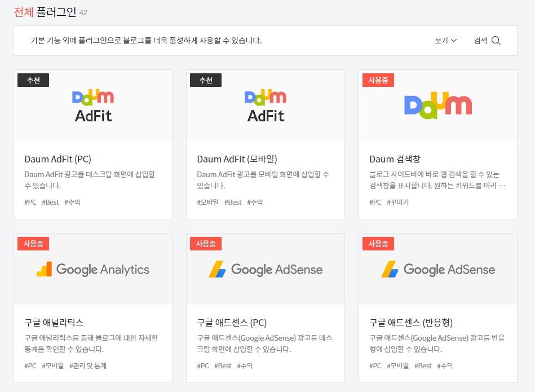Click the #수익 tag under 구글 애드센스 (PC)
Image resolution: width=535 pixels, height=392 pixels.
click(245, 365)
